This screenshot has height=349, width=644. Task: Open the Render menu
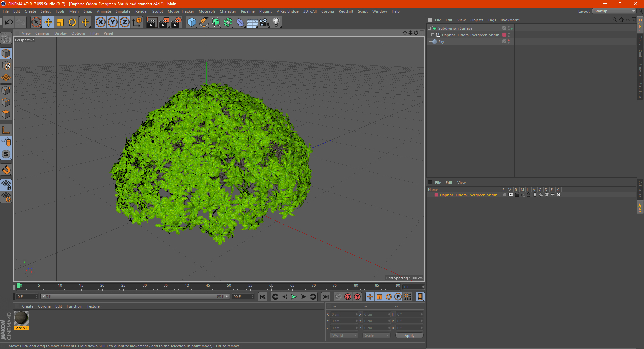(x=141, y=11)
